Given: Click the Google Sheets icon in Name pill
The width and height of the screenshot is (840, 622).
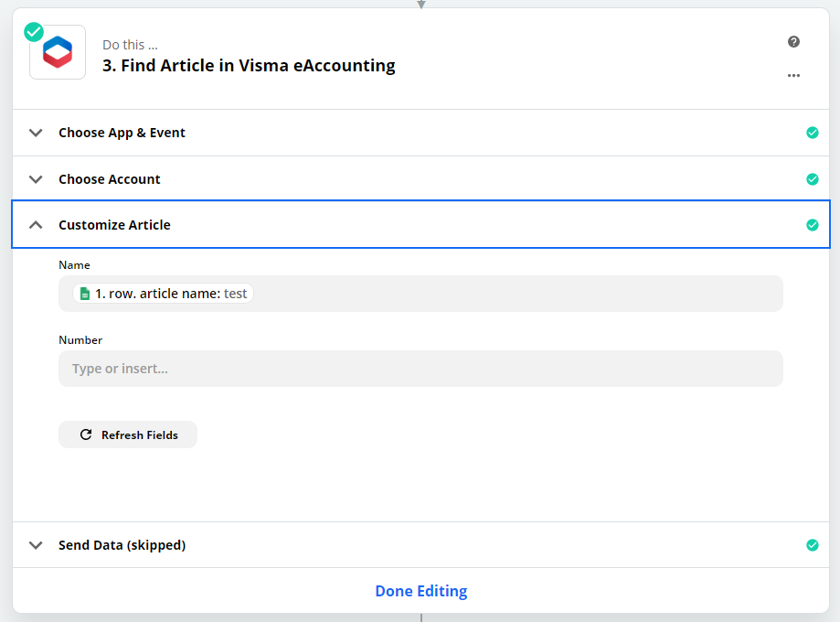Looking at the screenshot, I should (84, 294).
